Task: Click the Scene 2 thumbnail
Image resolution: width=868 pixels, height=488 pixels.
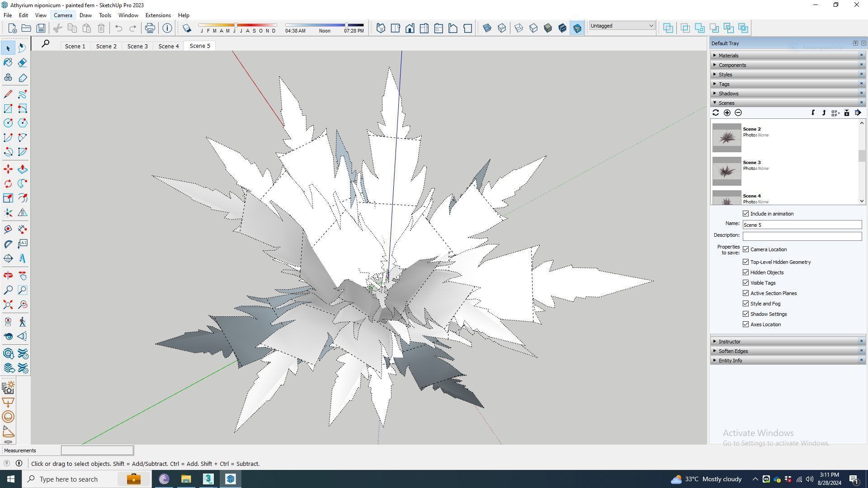Action: coord(726,138)
